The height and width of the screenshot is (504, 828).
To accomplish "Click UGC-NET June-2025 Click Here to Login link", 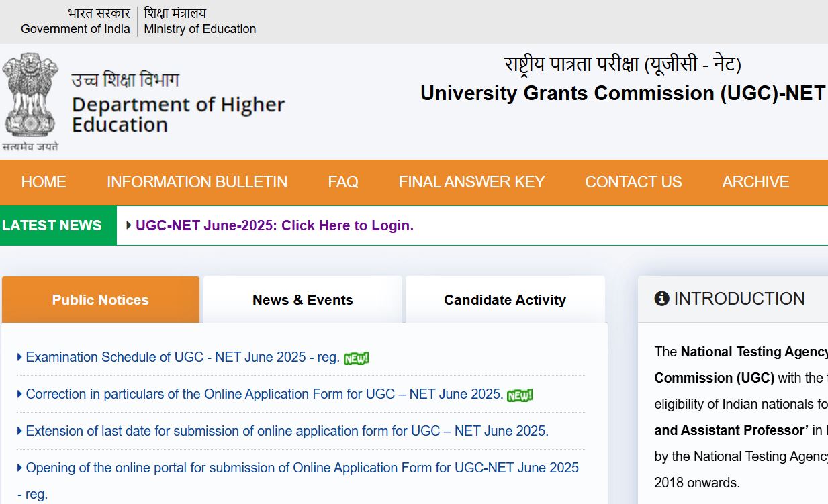I will tap(275, 225).
